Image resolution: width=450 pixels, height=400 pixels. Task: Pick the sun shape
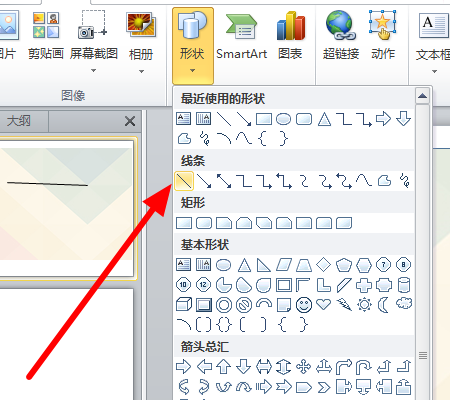click(x=364, y=304)
